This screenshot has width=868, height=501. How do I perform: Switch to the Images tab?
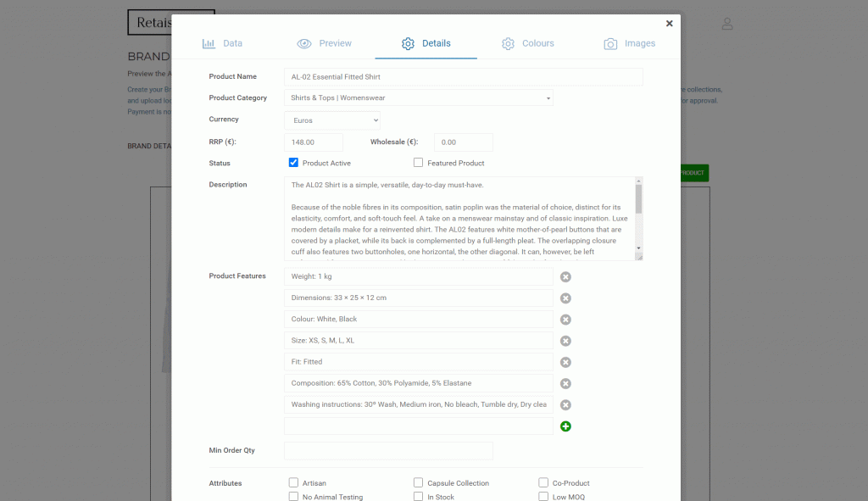630,43
